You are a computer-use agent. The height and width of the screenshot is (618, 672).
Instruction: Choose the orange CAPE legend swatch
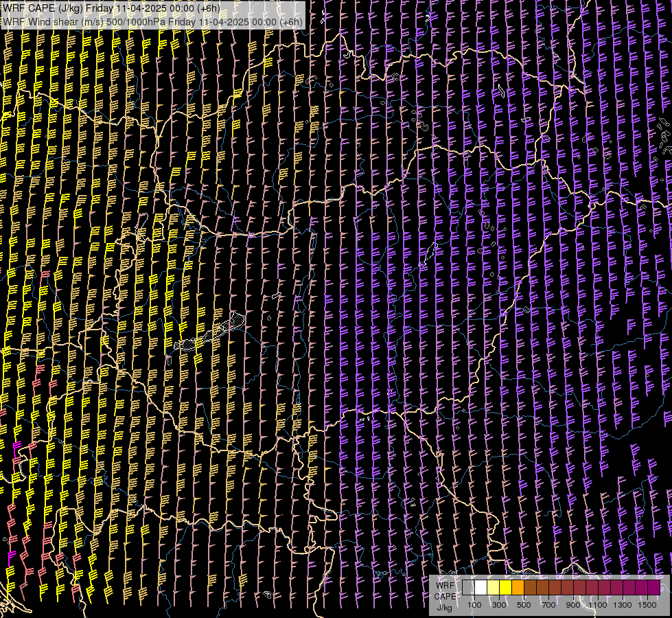518,587
